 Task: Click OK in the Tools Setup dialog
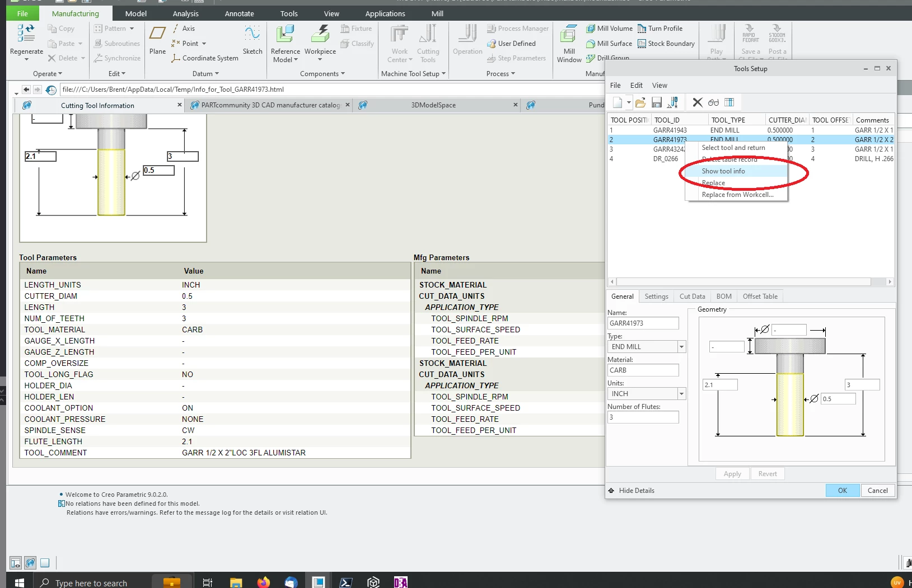click(842, 491)
